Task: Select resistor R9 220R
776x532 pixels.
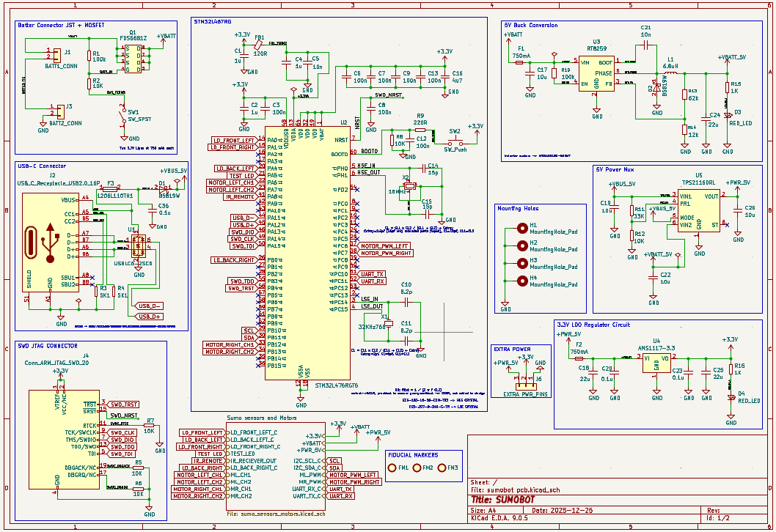Action: click(x=420, y=130)
